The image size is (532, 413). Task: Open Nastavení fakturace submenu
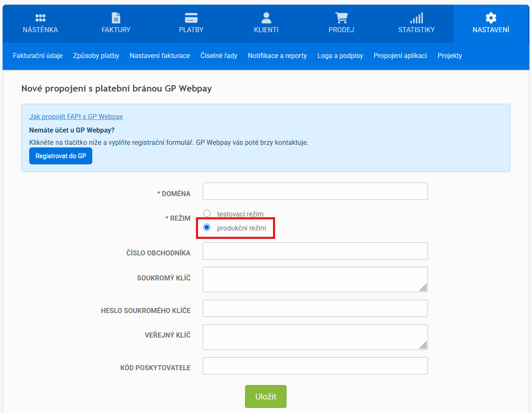tap(160, 55)
